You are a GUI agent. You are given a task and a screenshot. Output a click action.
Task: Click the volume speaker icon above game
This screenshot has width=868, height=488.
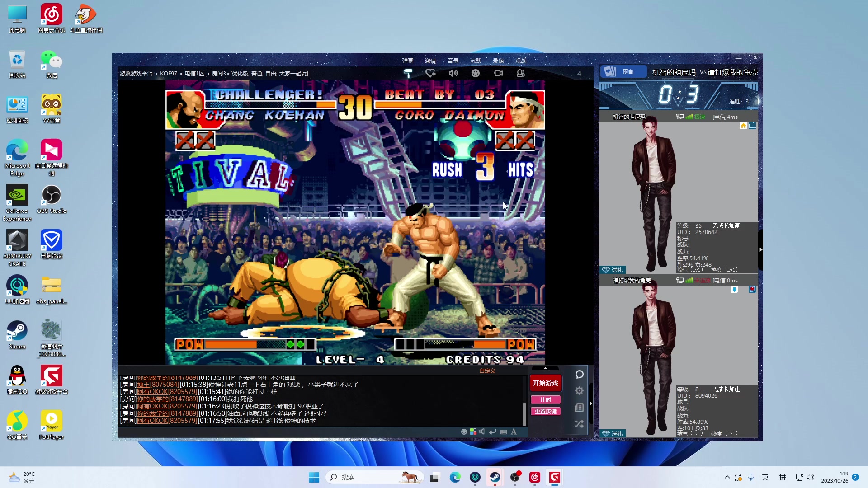point(453,73)
